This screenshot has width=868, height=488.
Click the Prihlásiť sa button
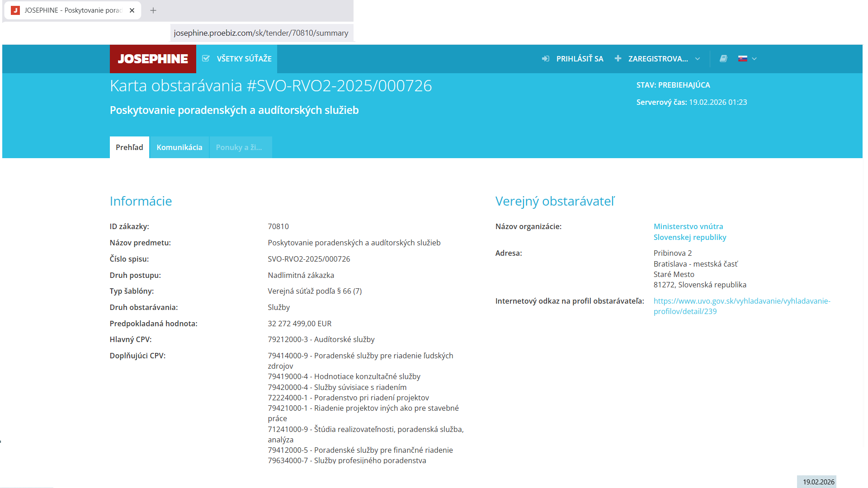point(580,59)
